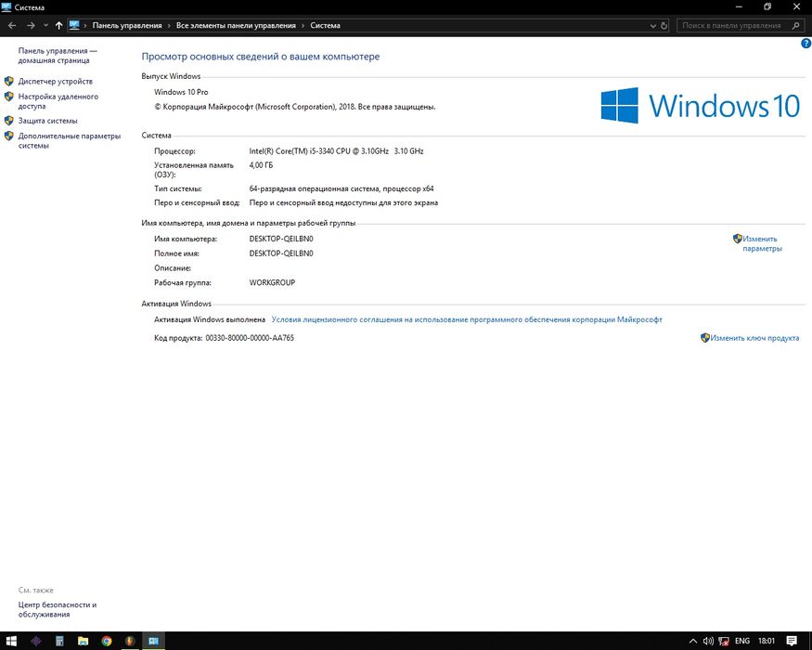Open 'Центр безопасности и обслуживания' link
The image size is (812, 650).
click(x=58, y=609)
